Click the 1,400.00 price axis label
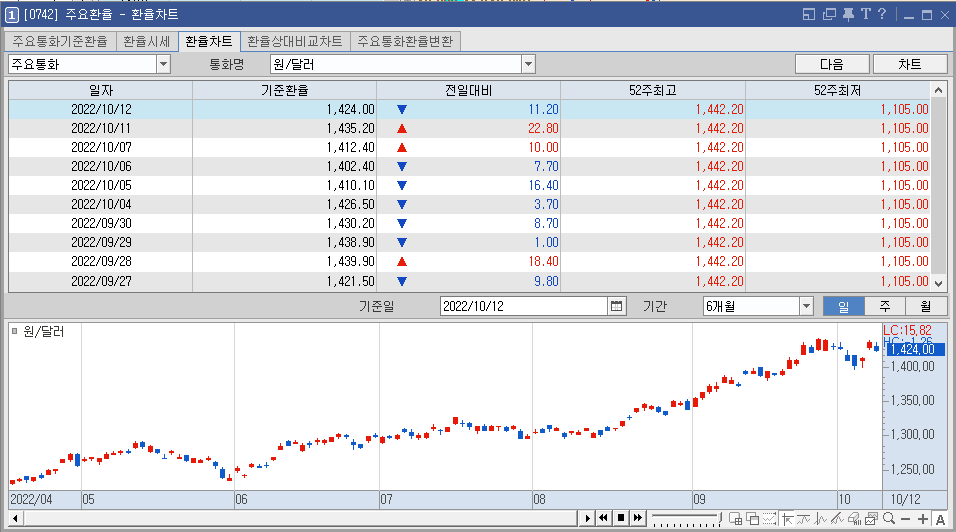Screen dimensions: 956x532 (913, 366)
